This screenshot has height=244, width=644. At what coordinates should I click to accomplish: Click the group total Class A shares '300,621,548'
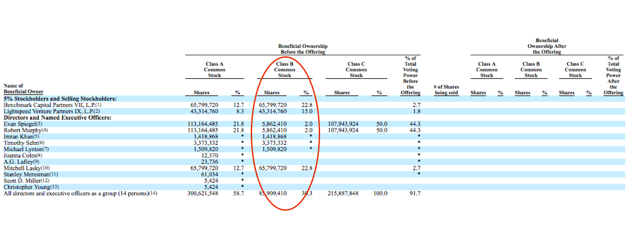click(203, 193)
